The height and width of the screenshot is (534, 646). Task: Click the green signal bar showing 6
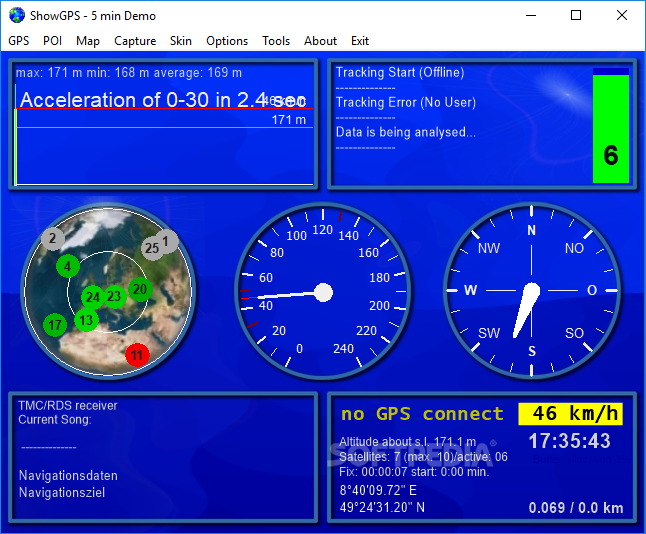click(611, 129)
